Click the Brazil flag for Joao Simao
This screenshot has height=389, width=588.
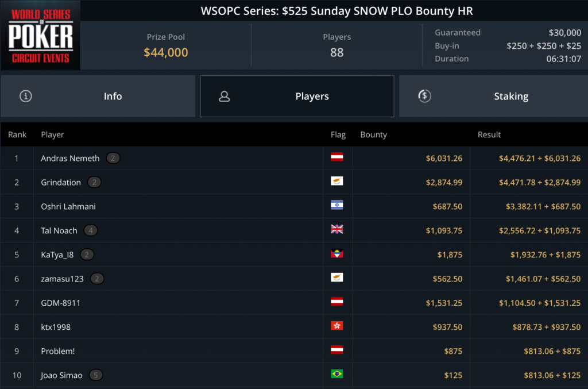[337, 375]
